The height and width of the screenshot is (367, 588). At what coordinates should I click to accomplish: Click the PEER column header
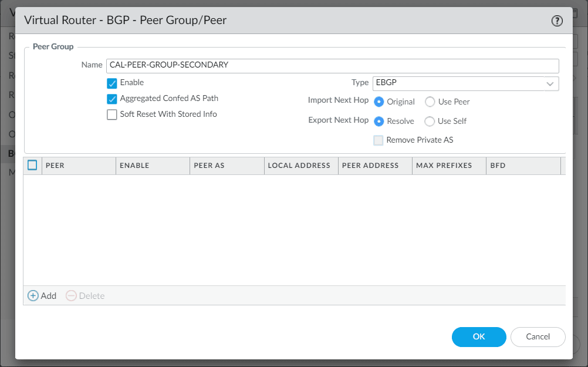click(55, 165)
